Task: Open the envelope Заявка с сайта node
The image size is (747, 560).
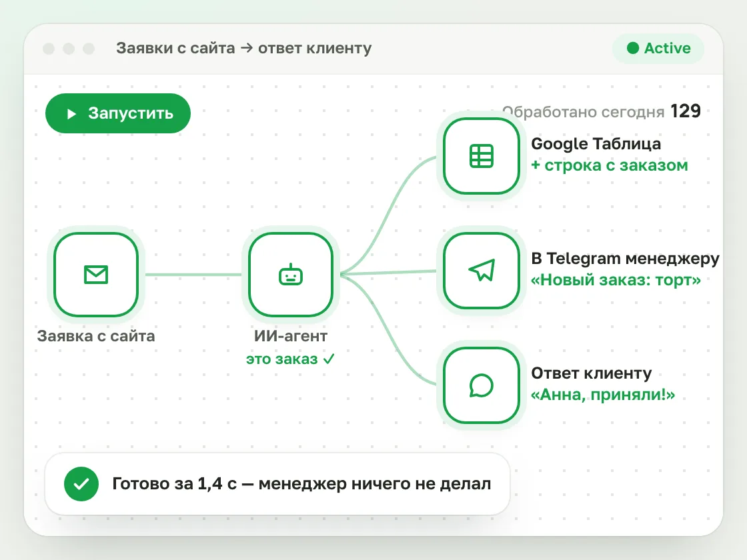Action: point(96,274)
